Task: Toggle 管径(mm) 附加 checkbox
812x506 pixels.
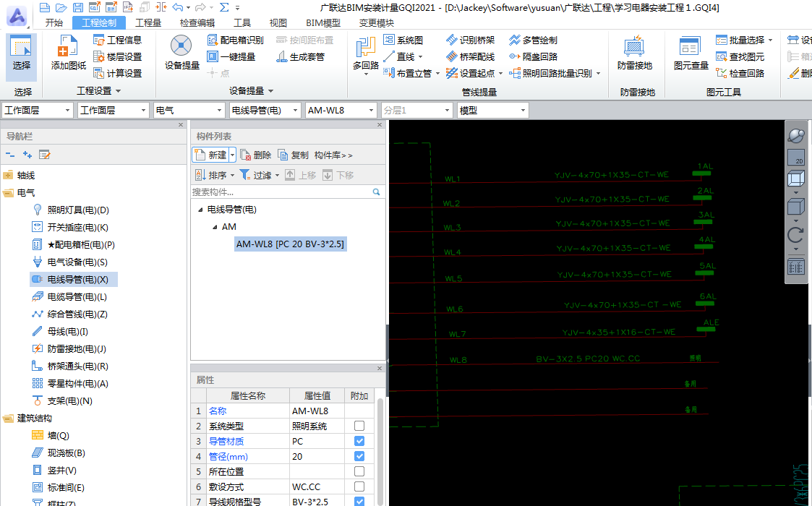Action: pyautogui.click(x=359, y=456)
